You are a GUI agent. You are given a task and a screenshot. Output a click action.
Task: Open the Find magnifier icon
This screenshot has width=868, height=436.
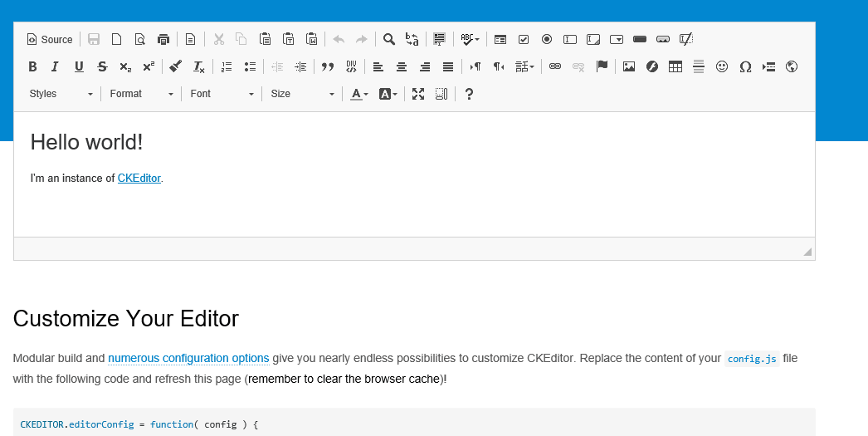tap(389, 39)
